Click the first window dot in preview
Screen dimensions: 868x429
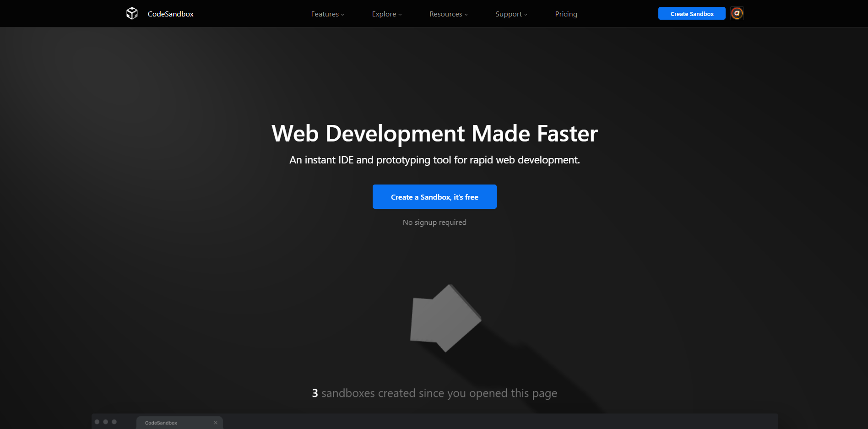97,422
